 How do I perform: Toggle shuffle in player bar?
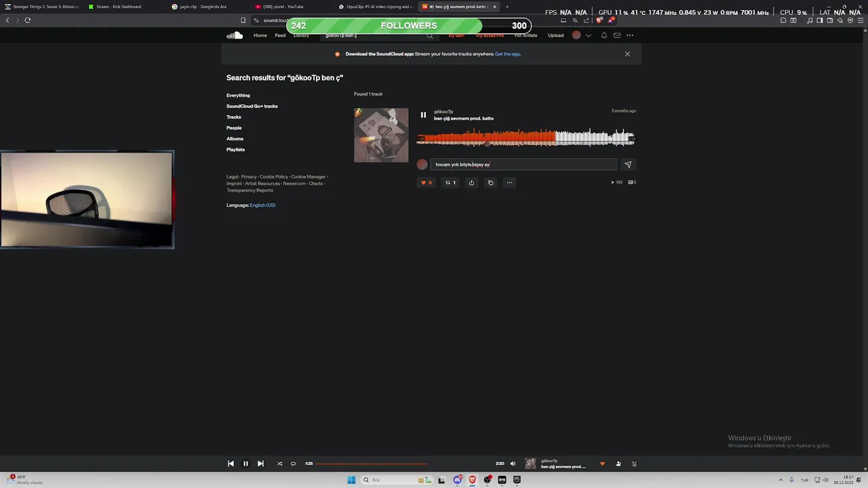coord(279,464)
